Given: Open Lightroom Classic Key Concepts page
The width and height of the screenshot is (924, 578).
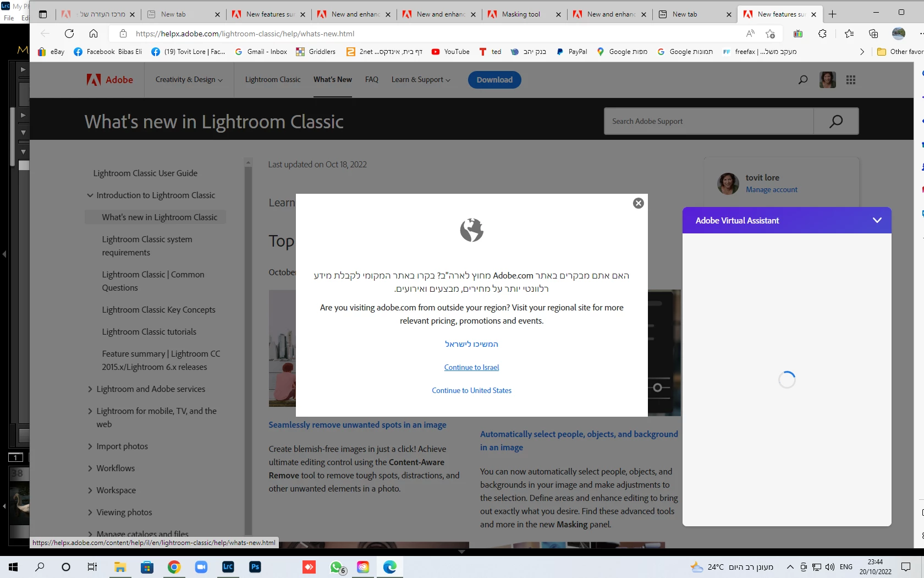Looking at the screenshot, I should tap(158, 310).
